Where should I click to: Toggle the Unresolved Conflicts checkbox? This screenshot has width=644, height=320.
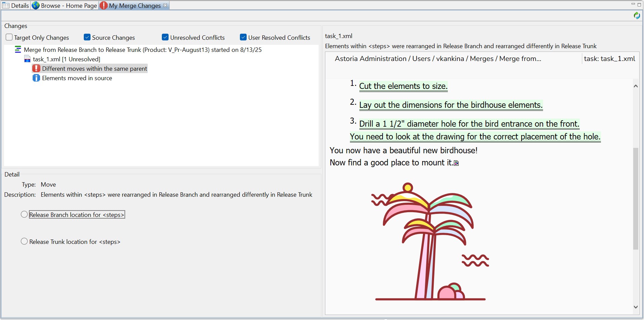pyautogui.click(x=165, y=37)
